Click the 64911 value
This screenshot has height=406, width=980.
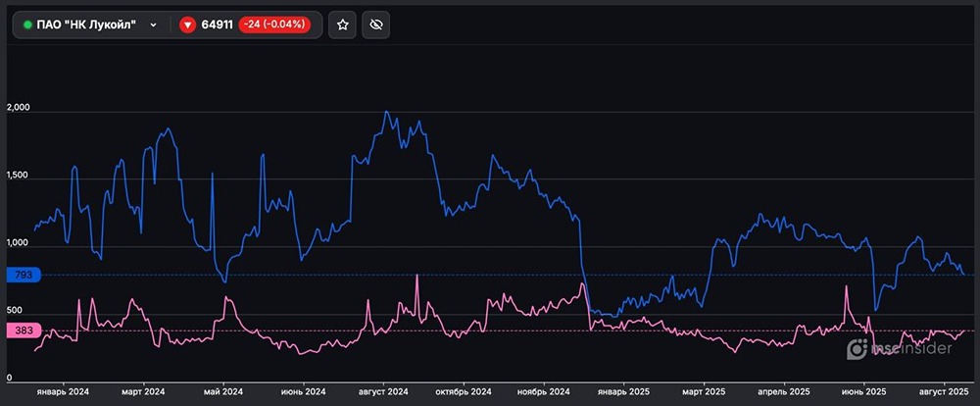point(218,25)
